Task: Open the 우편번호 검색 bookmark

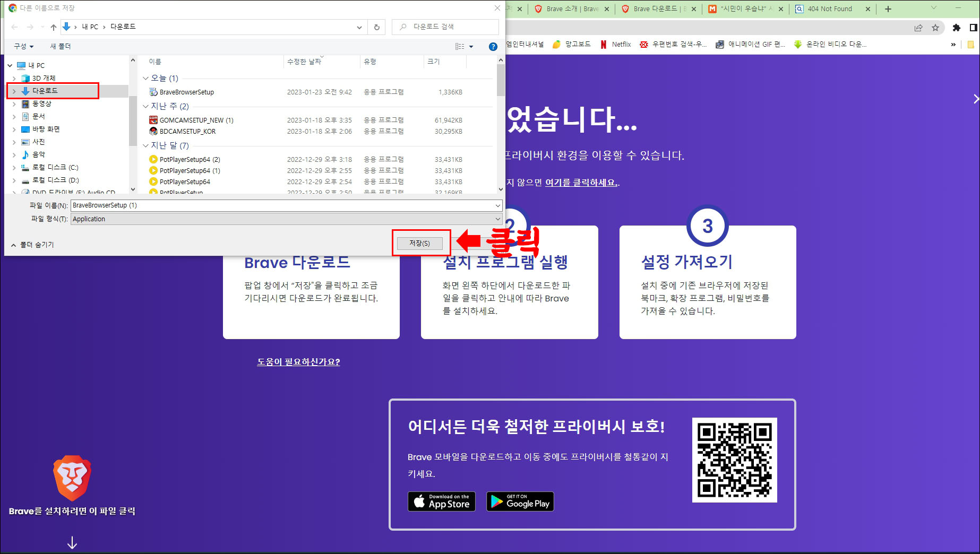Action: click(673, 45)
